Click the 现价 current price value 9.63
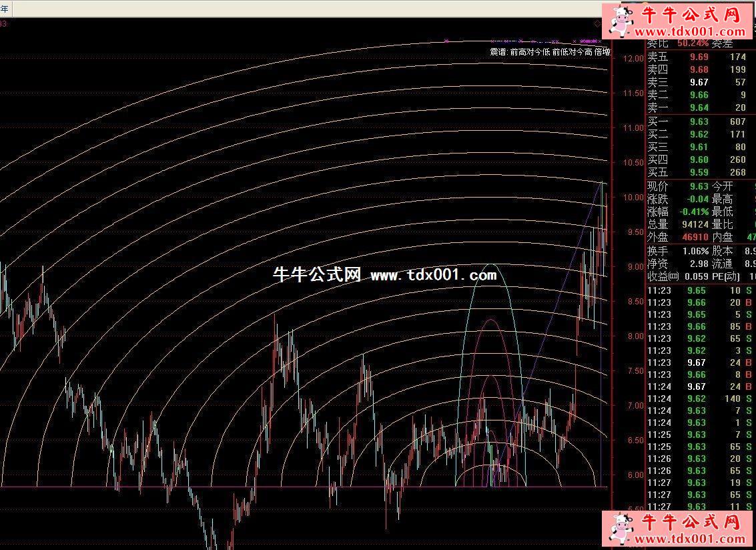Viewport: 756px width, 550px height. [698, 186]
